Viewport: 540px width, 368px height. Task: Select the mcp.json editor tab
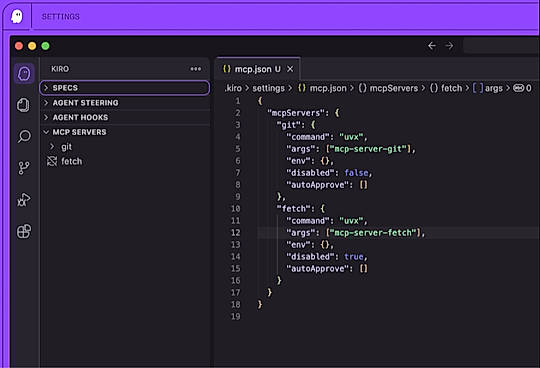tap(252, 69)
